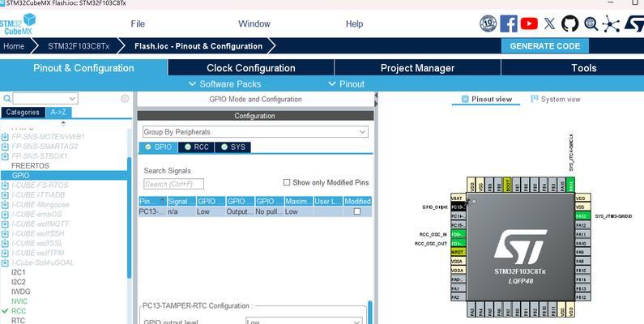This screenshot has height=324, width=644.
Task: Select the Pinout view tab
Action: pyautogui.click(x=486, y=99)
